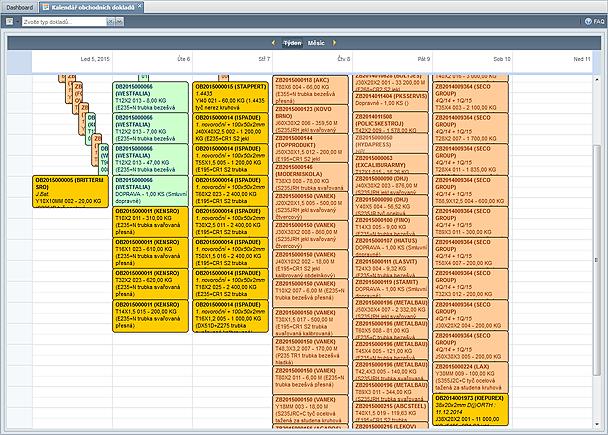
Task: Open ZB2015000111 (LASVIT) event
Action: (x=390, y=267)
